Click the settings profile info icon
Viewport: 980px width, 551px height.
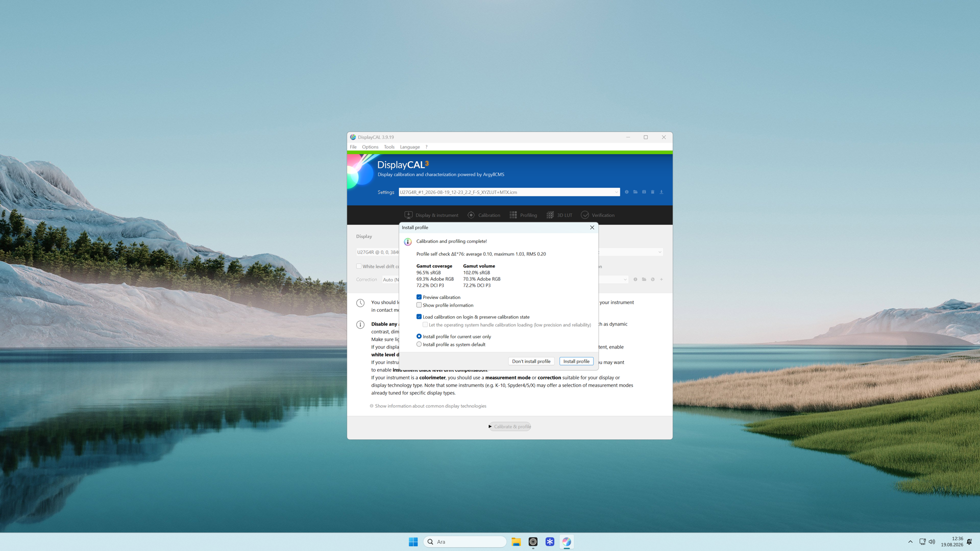tap(627, 192)
